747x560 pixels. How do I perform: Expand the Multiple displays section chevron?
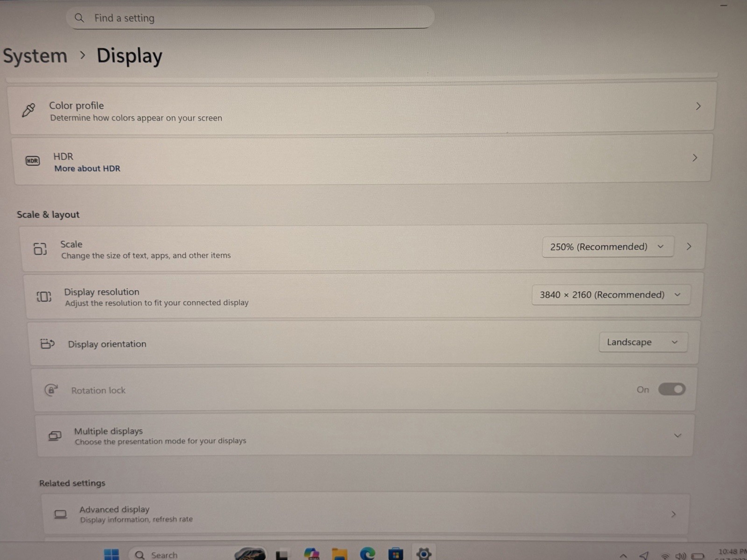point(677,435)
